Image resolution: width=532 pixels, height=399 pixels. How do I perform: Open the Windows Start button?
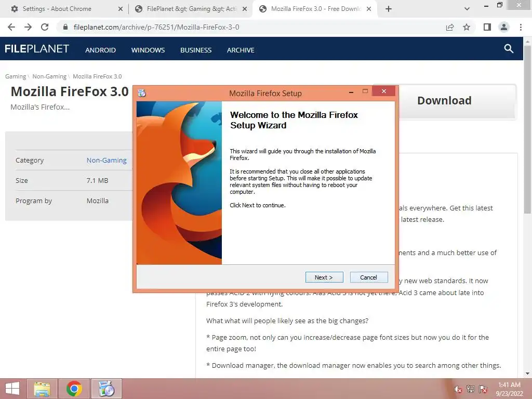[x=12, y=389]
